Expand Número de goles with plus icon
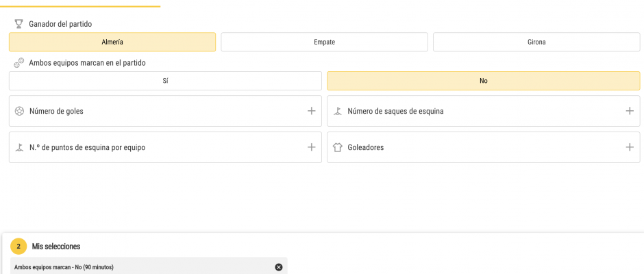 [x=311, y=111]
